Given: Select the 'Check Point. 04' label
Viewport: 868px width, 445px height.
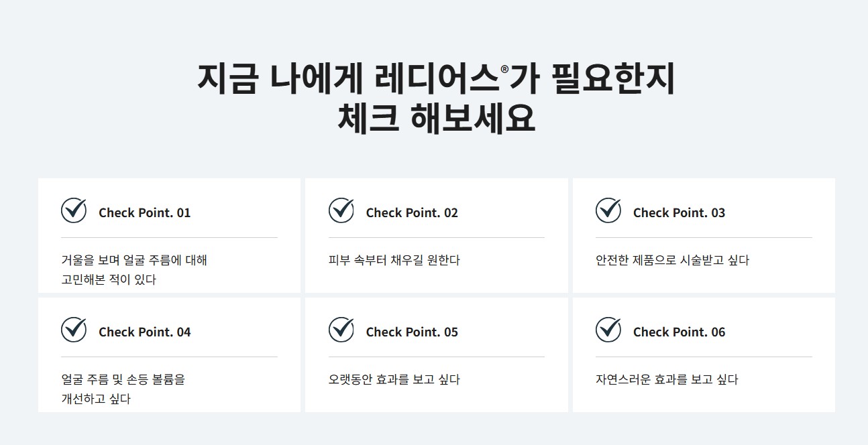Looking at the screenshot, I should 144,332.
